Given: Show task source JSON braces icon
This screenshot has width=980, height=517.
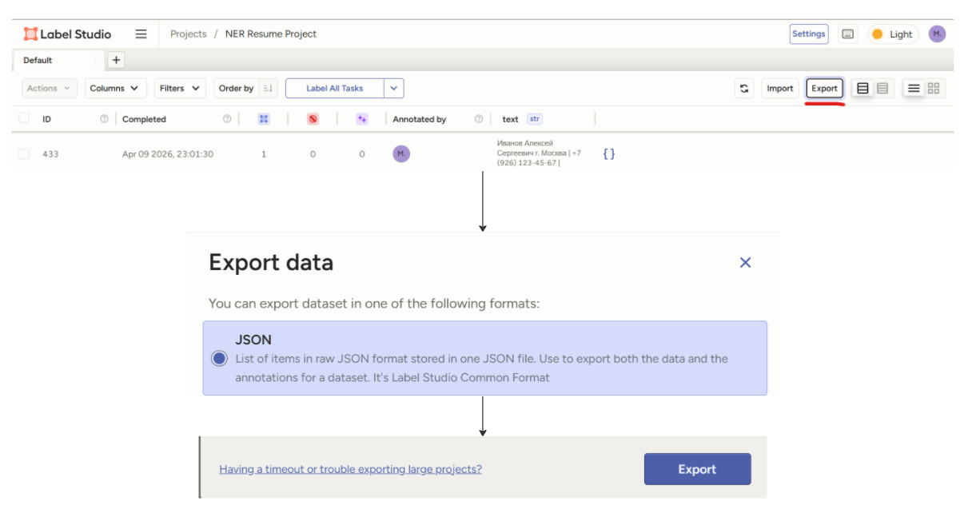Looking at the screenshot, I should click(609, 153).
